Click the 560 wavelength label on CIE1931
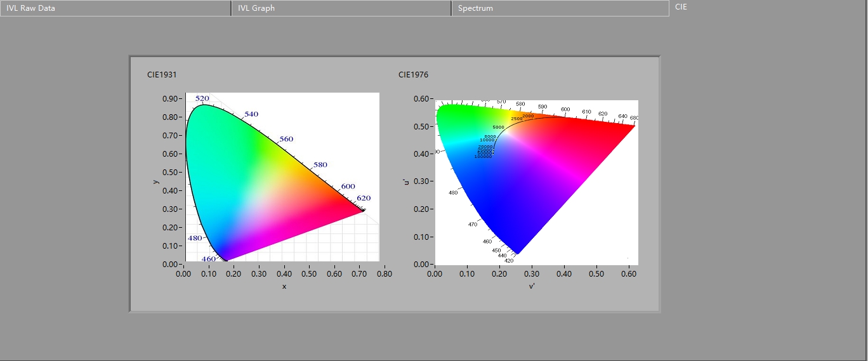868x361 pixels. point(286,139)
